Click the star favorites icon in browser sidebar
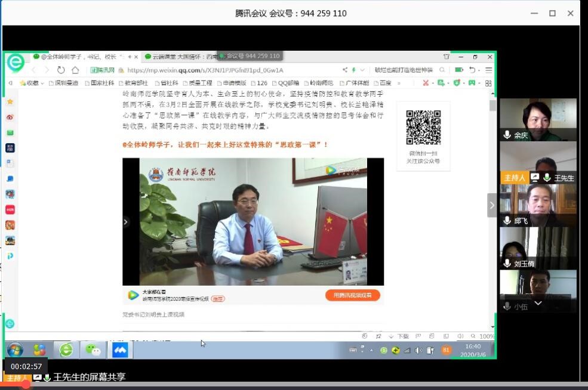This screenshot has width=588, height=390. [x=10, y=102]
